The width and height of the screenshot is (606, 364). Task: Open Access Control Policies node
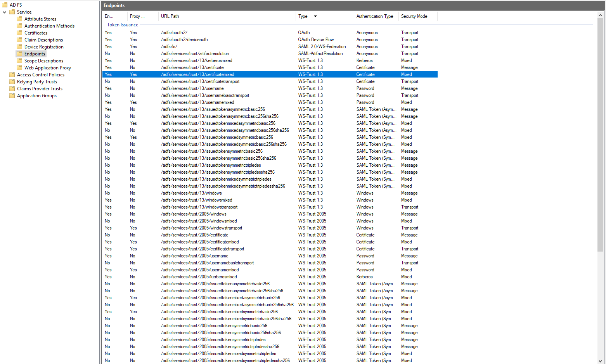point(40,75)
